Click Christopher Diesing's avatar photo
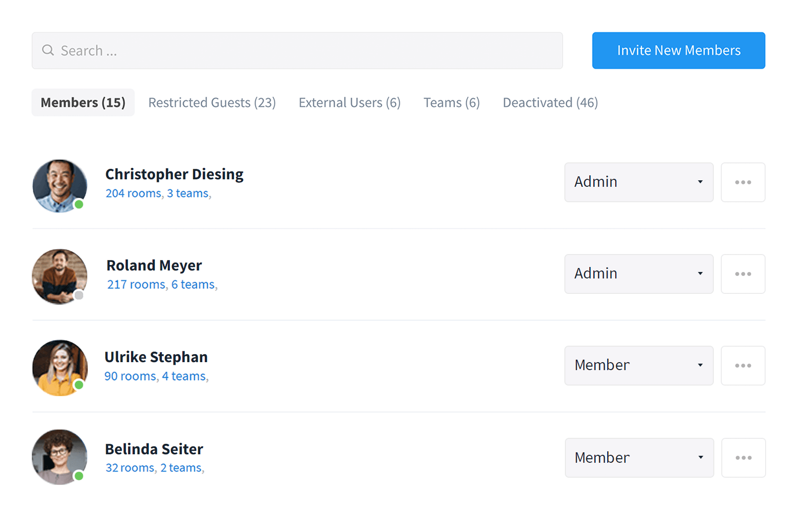 point(60,186)
